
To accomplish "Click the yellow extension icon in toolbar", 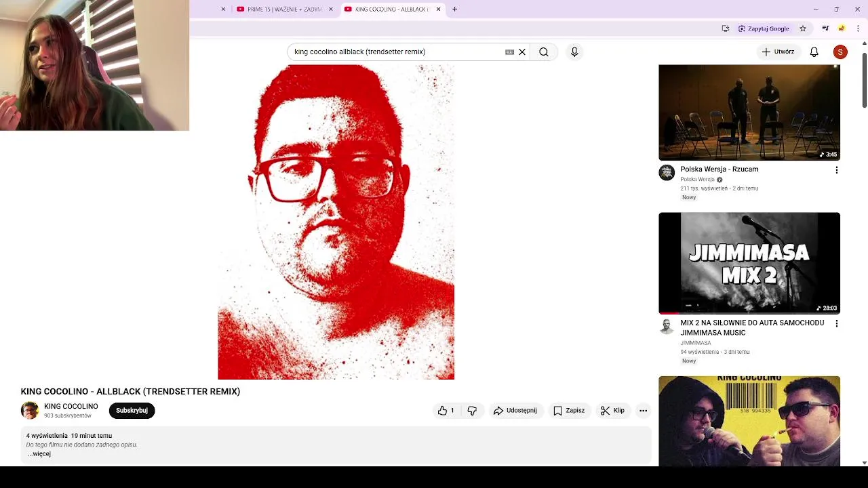I will (842, 28).
